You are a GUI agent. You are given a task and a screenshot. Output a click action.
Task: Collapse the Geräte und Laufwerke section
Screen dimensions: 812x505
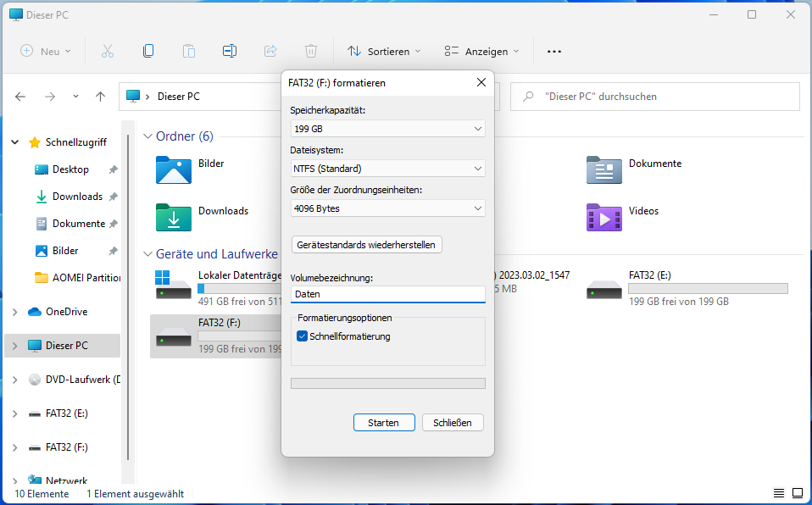(x=148, y=254)
